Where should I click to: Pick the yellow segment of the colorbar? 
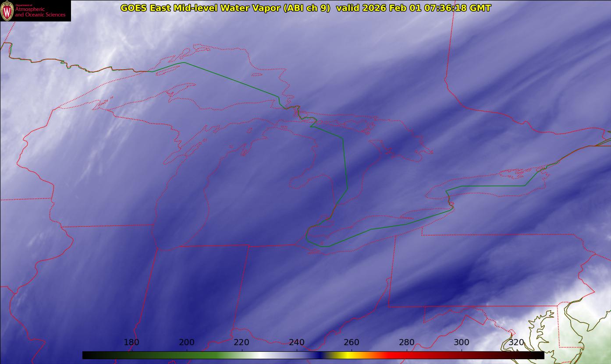[x=346, y=355]
